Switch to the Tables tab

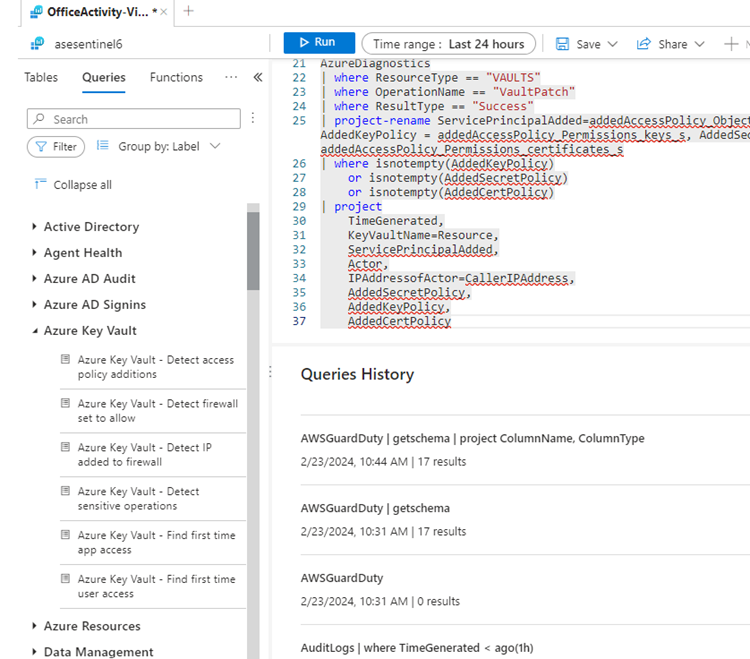tap(41, 77)
